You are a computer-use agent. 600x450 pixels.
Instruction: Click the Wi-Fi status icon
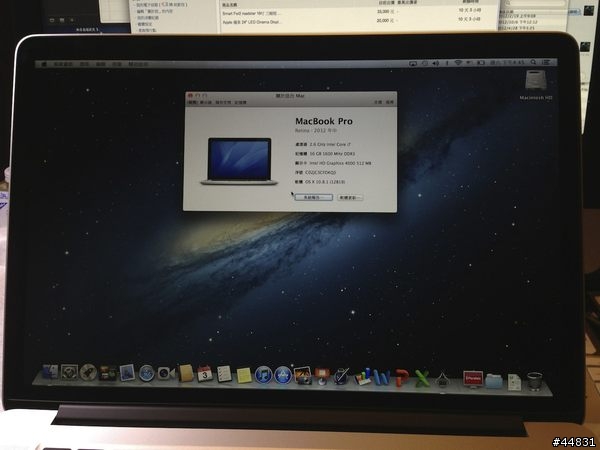pos(458,63)
